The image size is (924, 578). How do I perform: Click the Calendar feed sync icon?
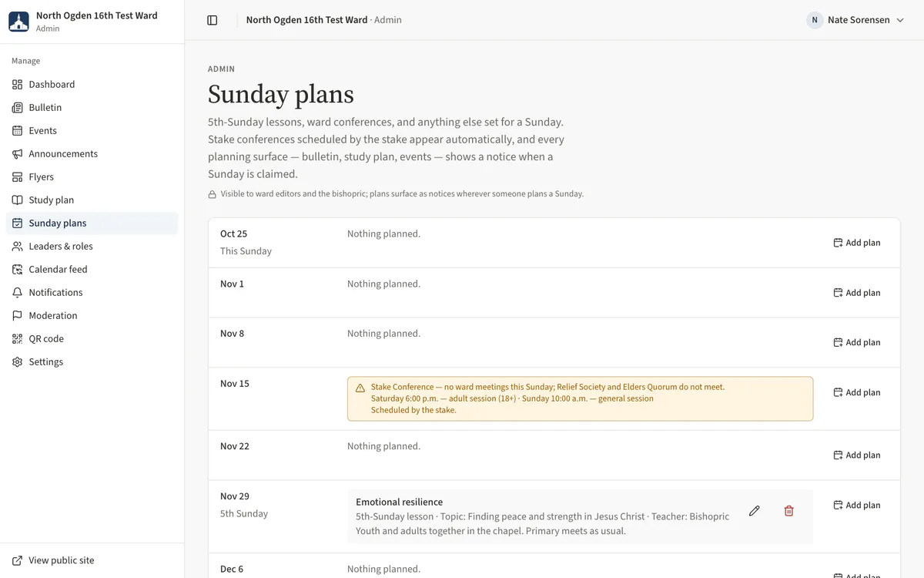click(x=18, y=270)
